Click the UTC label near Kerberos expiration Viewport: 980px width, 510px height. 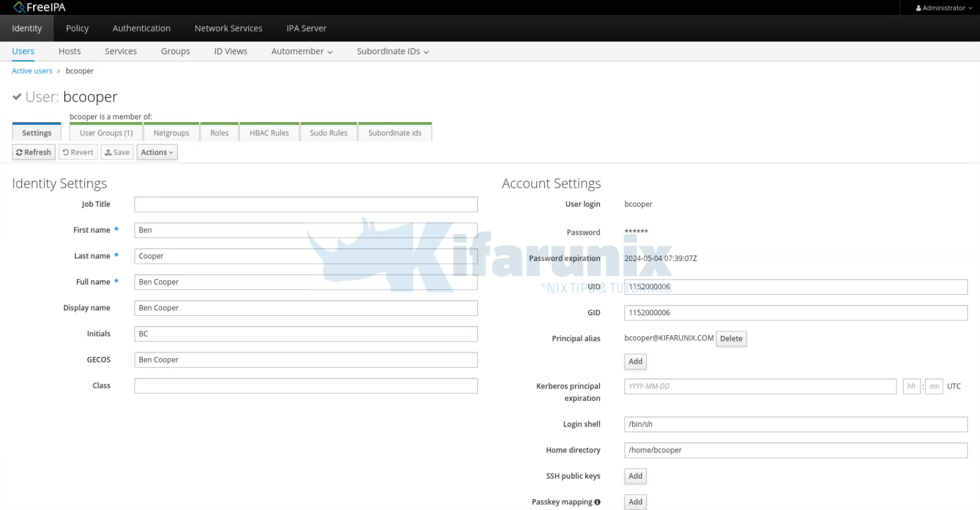(953, 386)
